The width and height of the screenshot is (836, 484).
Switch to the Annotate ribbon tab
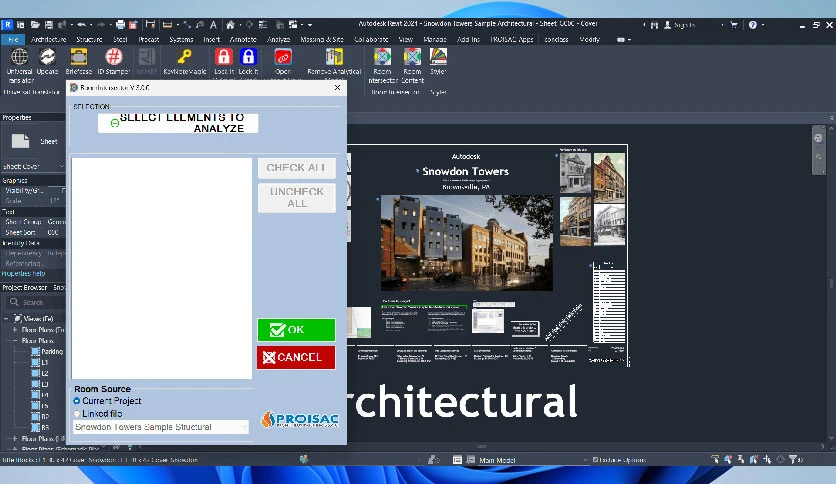(243, 39)
